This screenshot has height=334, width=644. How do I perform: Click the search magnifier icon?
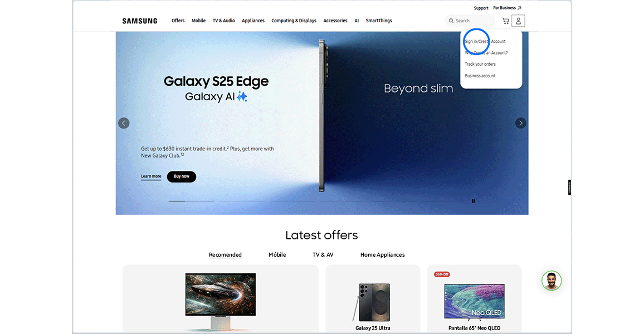pos(452,21)
